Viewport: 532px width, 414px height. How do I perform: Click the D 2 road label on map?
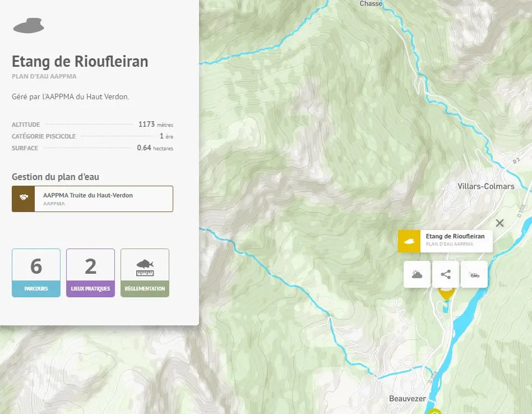517,162
